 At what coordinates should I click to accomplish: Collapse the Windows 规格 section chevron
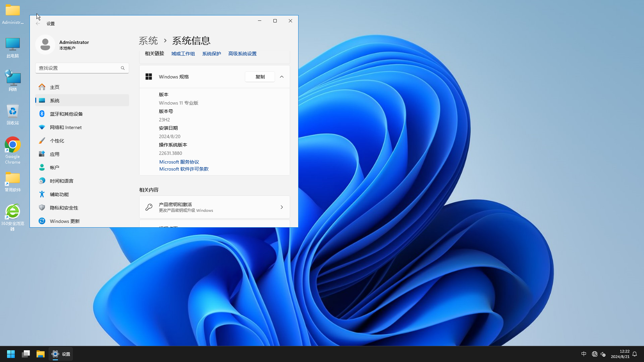click(x=282, y=77)
